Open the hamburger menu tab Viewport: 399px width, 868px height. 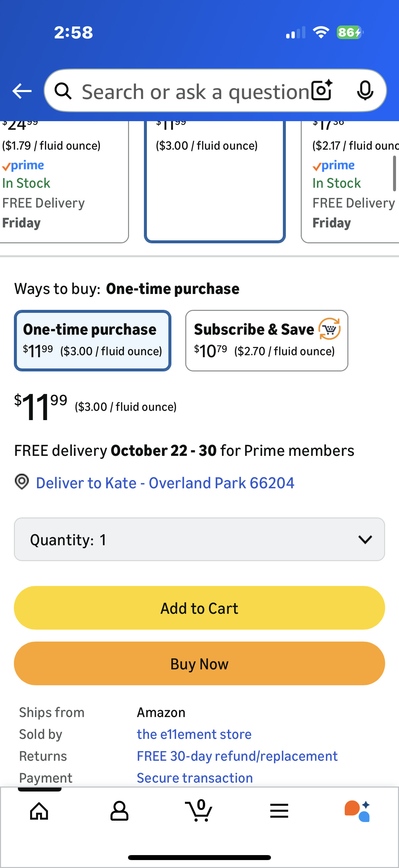tap(279, 810)
